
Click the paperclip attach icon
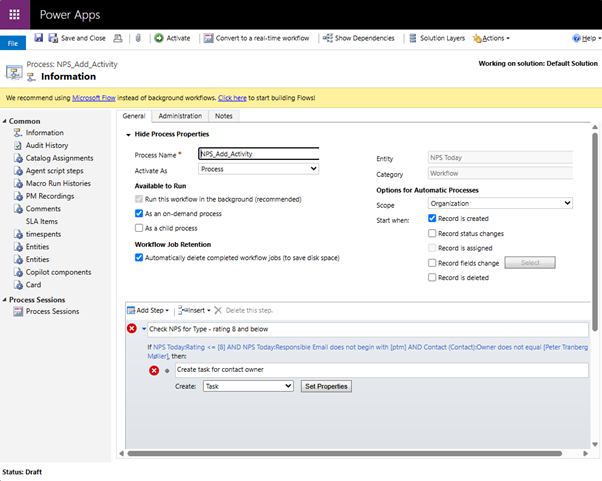click(138, 38)
